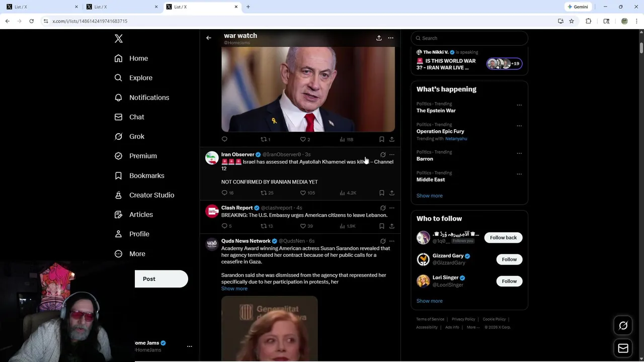Image resolution: width=644 pixels, height=362 pixels.
Task: Repost the Iran Observer post
Action: coord(267,193)
